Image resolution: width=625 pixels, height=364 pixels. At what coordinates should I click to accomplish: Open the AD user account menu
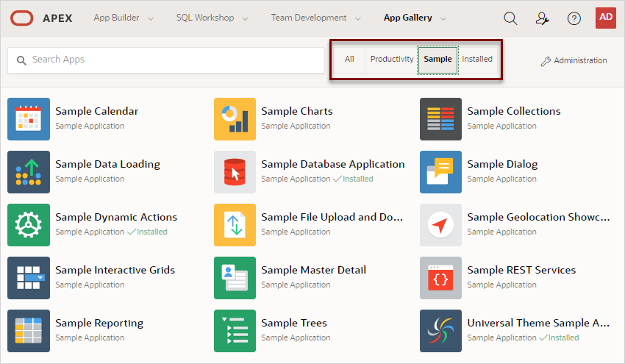pyautogui.click(x=605, y=18)
